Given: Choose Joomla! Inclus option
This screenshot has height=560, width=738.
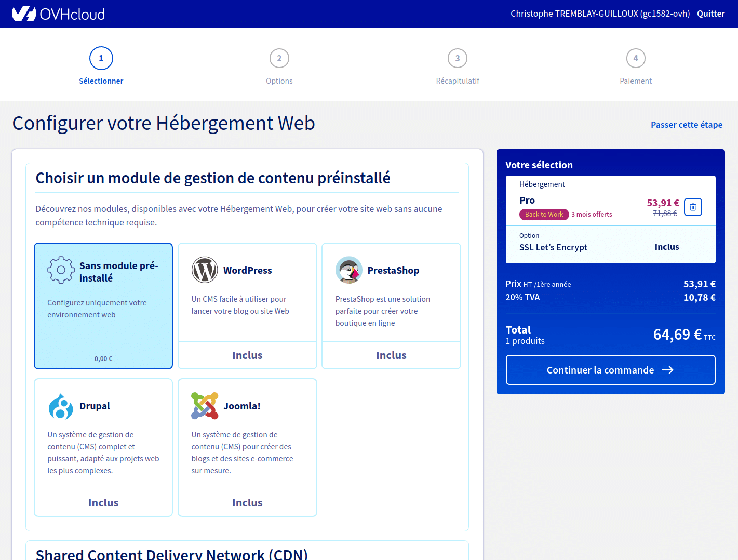Looking at the screenshot, I should (247, 503).
